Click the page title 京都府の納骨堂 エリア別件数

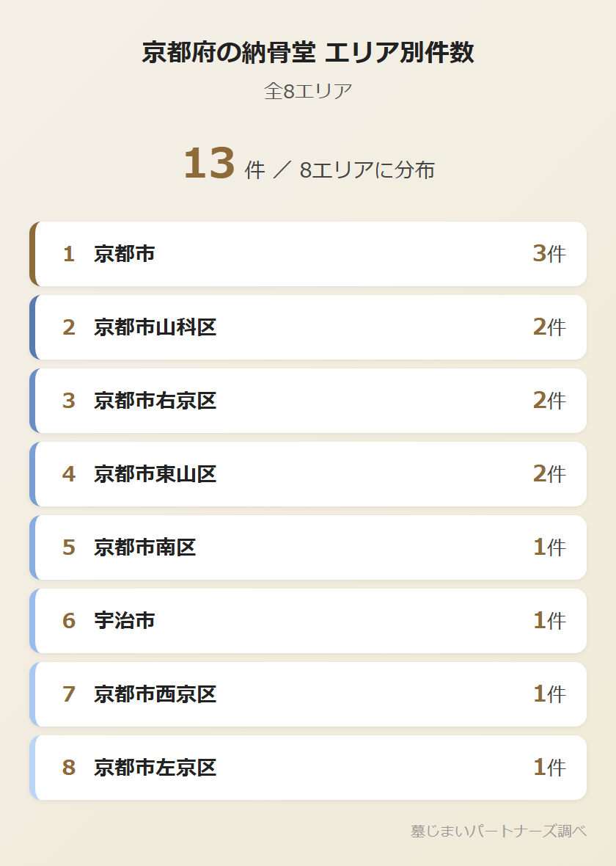308,53
